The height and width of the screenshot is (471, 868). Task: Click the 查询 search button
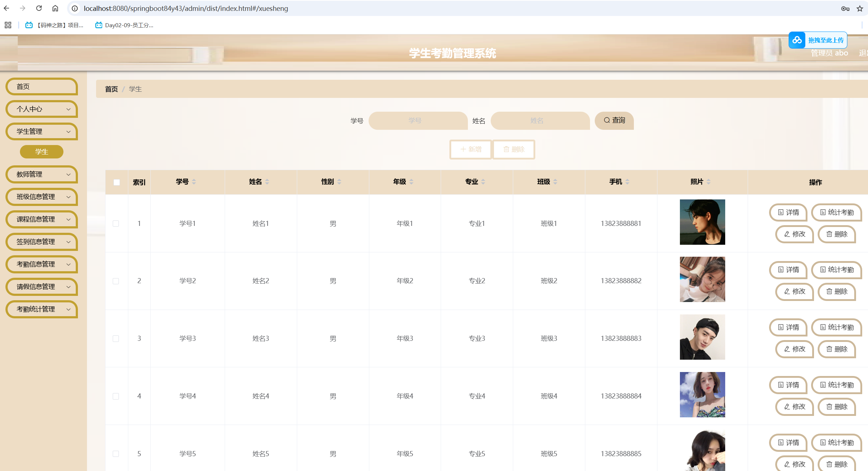click(614, 120)
